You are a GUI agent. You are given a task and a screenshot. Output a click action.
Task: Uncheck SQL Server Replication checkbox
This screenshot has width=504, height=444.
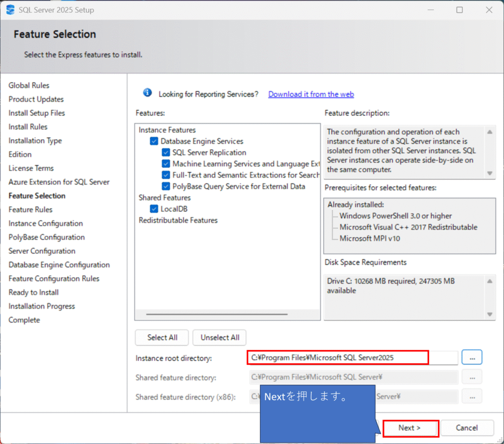[165, 153]
